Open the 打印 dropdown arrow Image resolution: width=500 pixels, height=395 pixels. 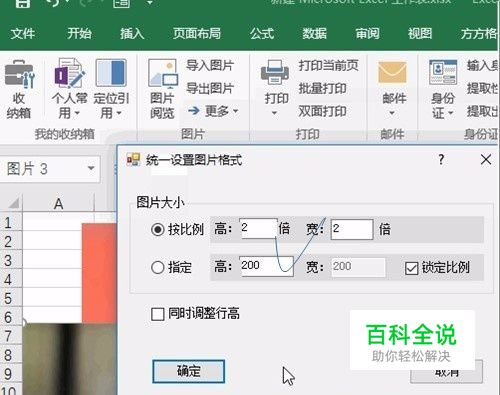click(x=275, y=113)
